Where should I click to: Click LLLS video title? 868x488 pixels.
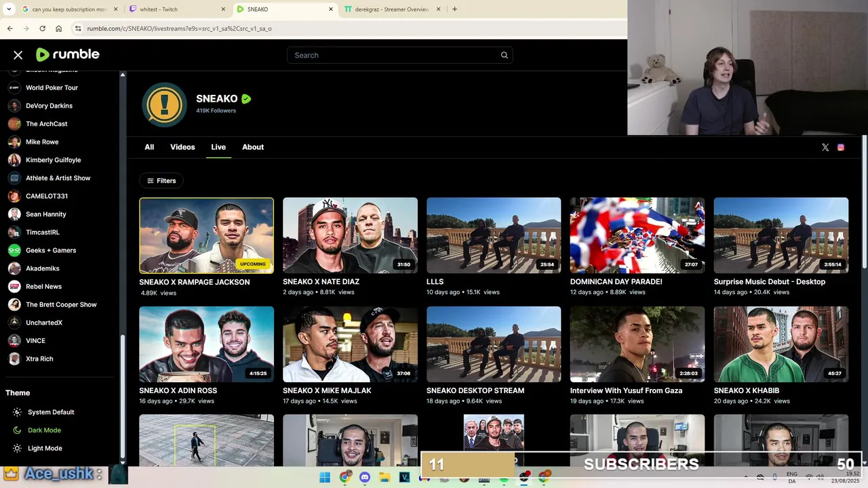[435, 282]
